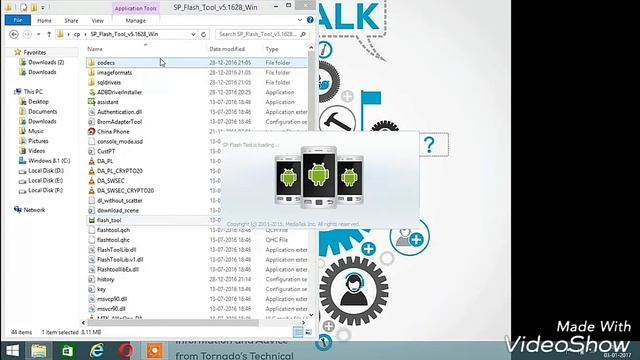Select the Manage ribbon tab

point(136,20)
